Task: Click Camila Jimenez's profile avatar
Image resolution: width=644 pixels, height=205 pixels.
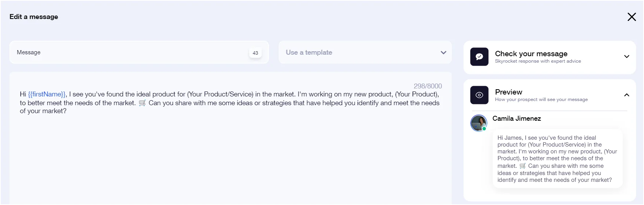Action: [x=479, y=123]
